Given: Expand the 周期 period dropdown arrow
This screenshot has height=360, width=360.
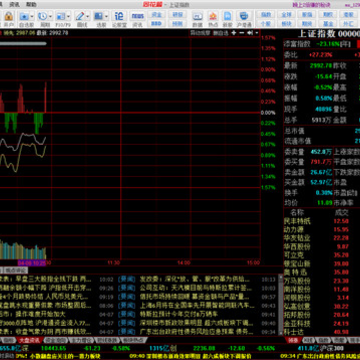Looking at the screenshot, I should point(50,16).
